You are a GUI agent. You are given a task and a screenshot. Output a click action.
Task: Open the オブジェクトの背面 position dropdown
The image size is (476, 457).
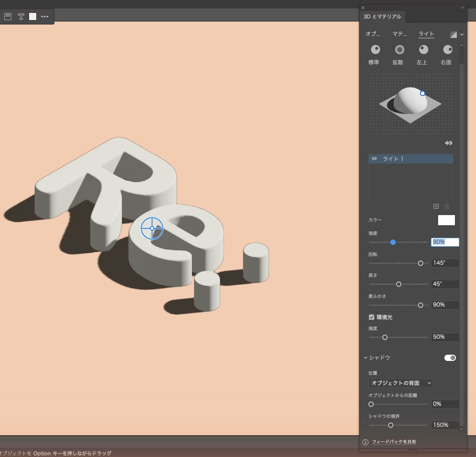(401, 383)
